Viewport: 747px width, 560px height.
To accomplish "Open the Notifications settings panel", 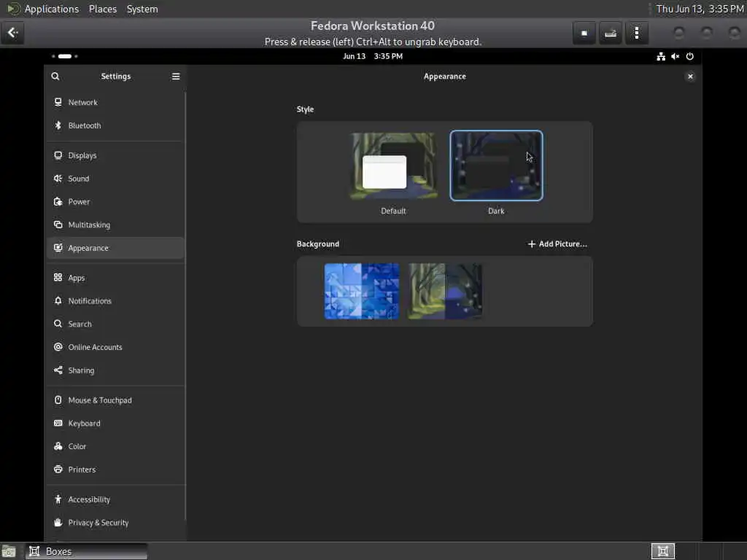I will (115, 301).
